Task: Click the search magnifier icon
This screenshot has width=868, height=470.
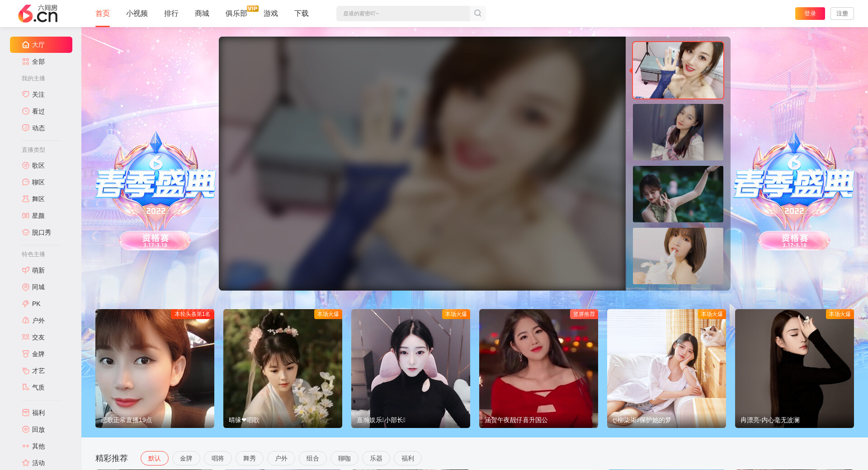Action: (477, 14)
